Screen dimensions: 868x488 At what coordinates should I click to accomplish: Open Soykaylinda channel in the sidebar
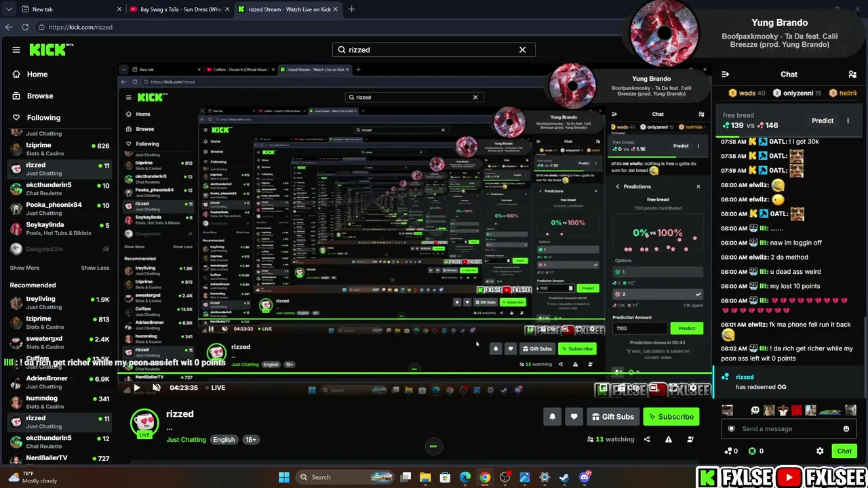tap(59, 228)
